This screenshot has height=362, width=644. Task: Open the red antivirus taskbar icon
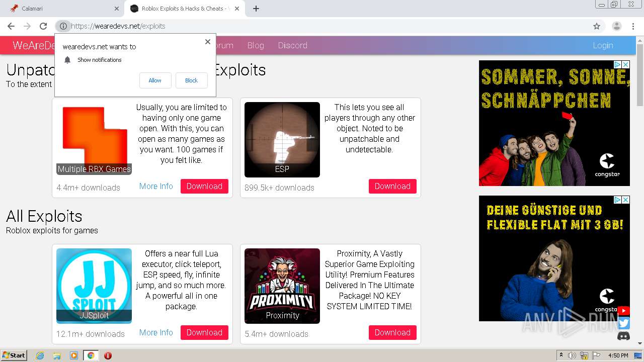click(108, 355)
